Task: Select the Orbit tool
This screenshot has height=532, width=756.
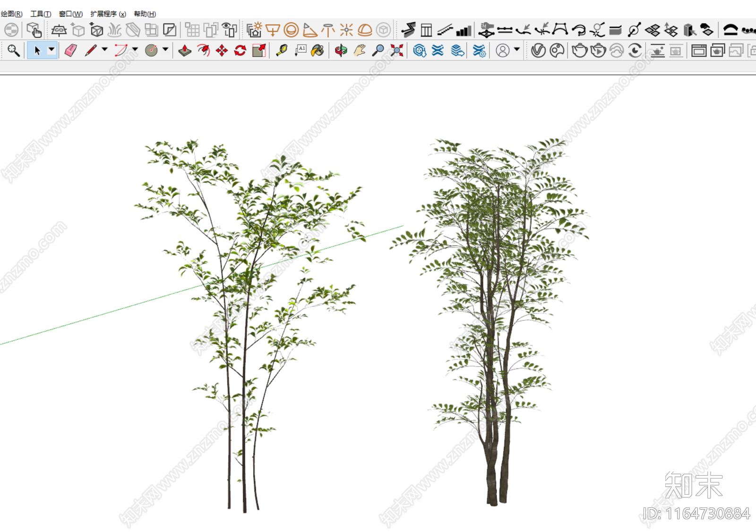Action: click(341, 51)
